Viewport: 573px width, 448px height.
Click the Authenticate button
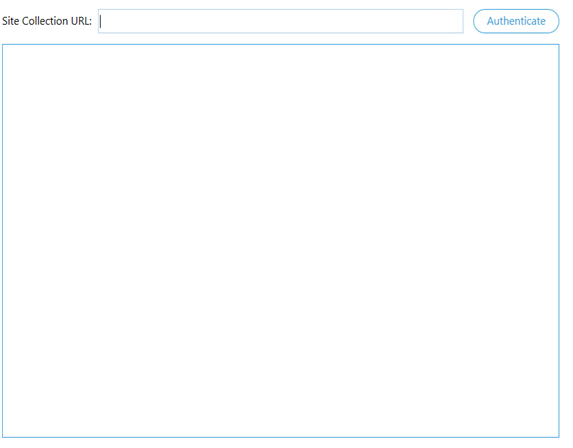point(516,21)
